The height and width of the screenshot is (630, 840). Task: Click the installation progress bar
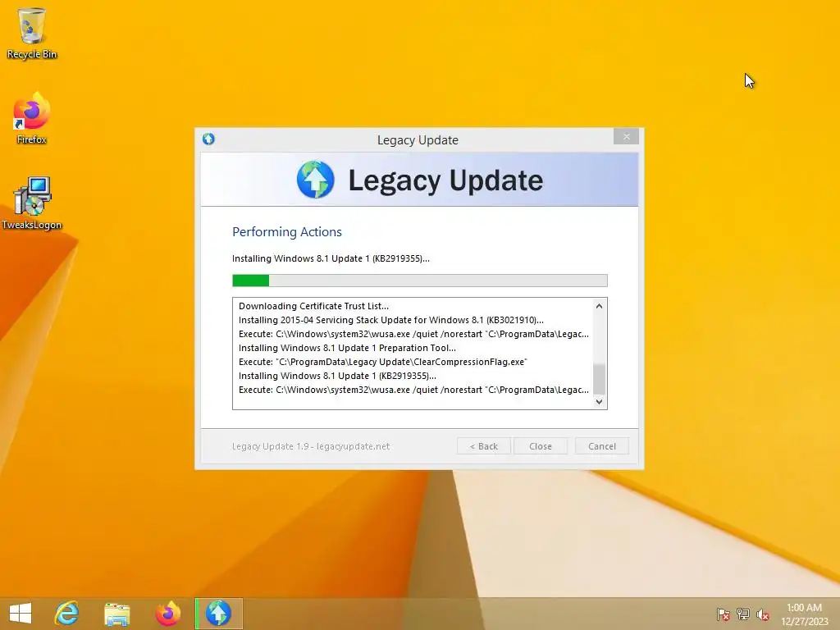click(420, 281)
